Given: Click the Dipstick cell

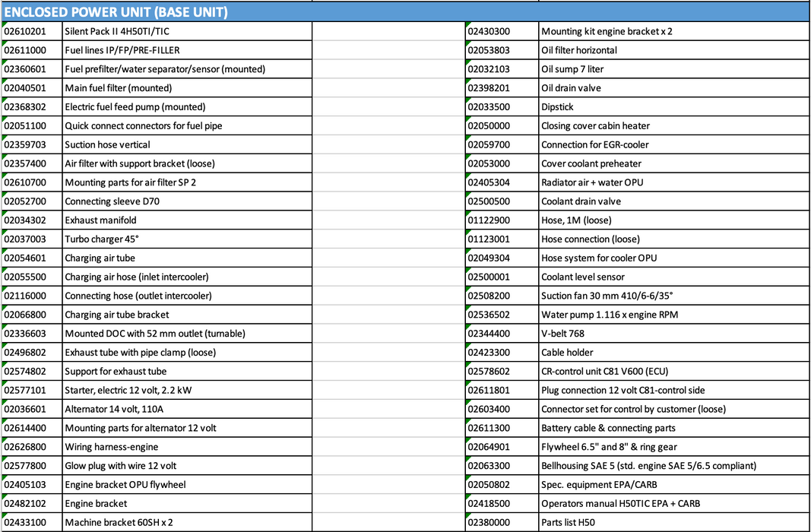Looking at the screenshot, I should click(673, 107).
